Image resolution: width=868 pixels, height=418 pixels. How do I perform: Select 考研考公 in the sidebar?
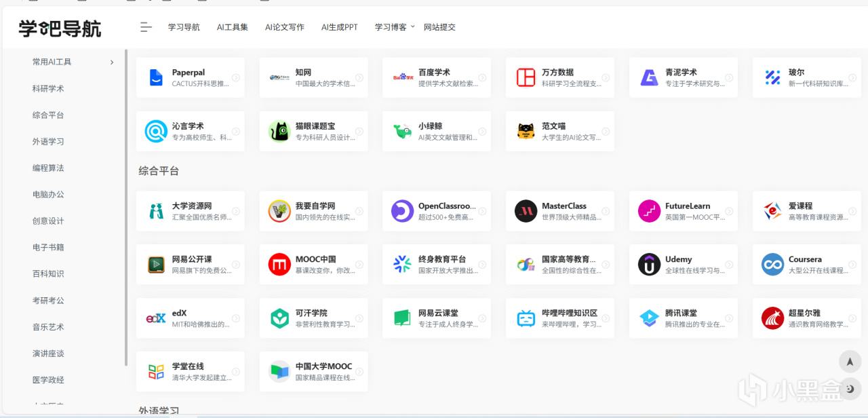[48, 301]
